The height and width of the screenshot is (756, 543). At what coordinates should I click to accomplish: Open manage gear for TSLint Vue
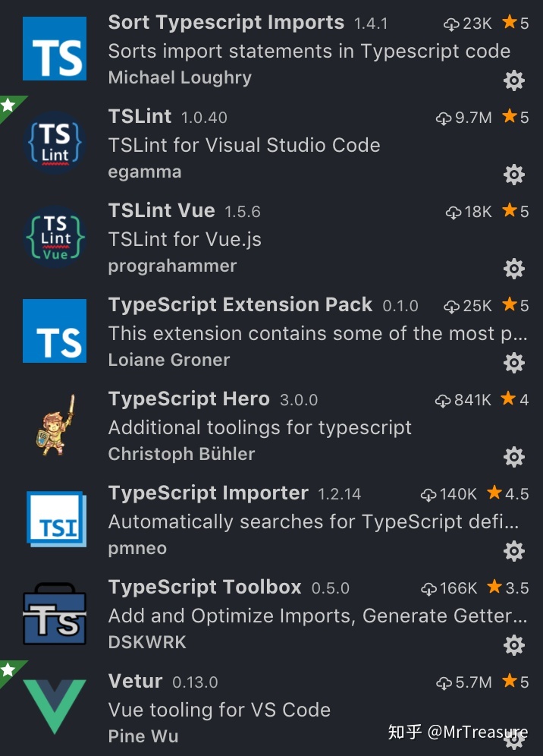tap(513, 269)
